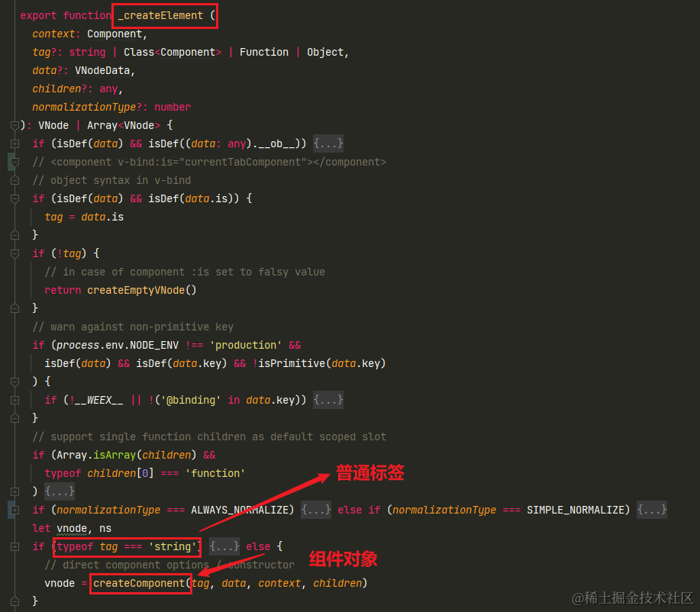The height and width of the screenshot is (612, 700).
Task: Click the 'createEmptyVNode()' call
Action: [x=142, y=290]
